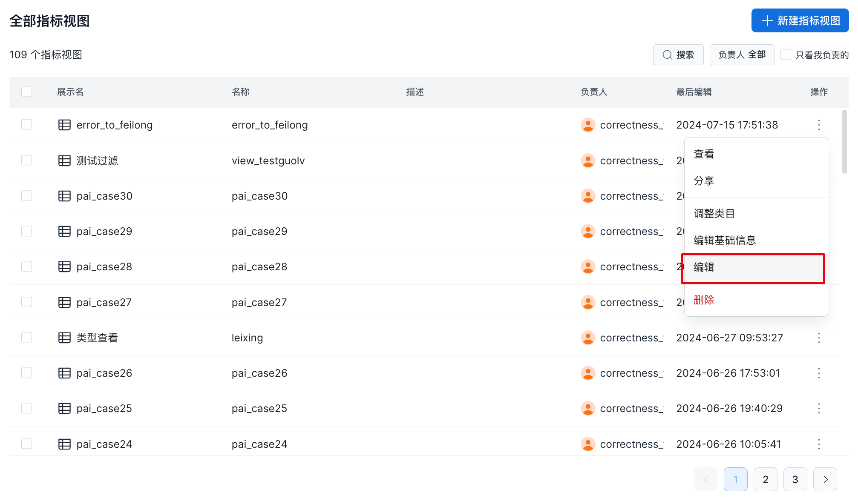Open the 负责人 全部 filter dropdown
Viewport: 858px width, 504px height.
742,55
